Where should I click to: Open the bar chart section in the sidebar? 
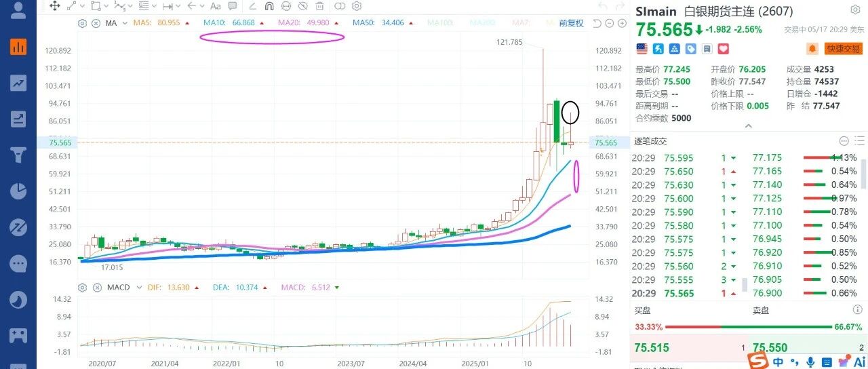tap(18, 47)
